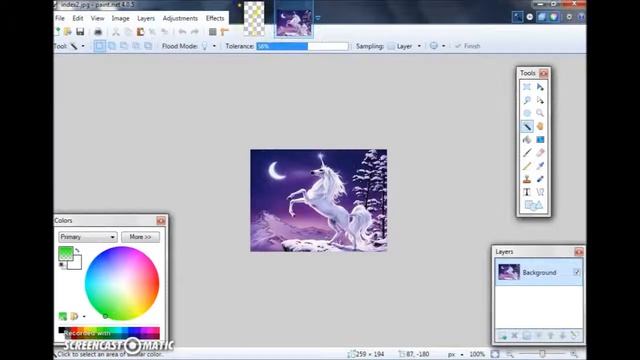The width and height of the screenshot is (640, 360).
Task: Select the Paintbrush tool
Action: (527, 153)
